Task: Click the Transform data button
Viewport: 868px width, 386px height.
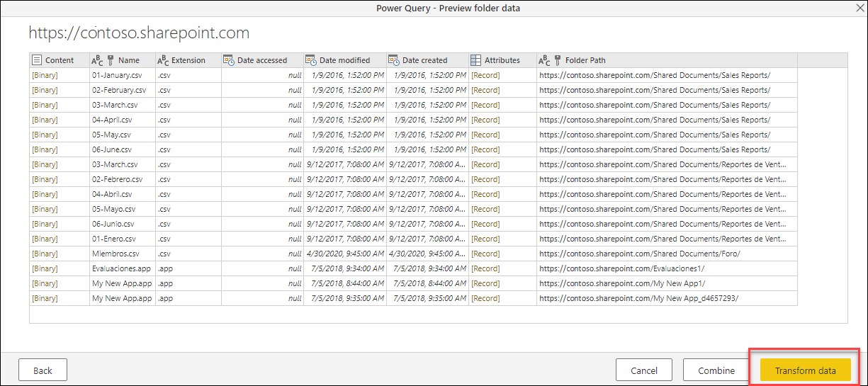Action: click(805, 370)
